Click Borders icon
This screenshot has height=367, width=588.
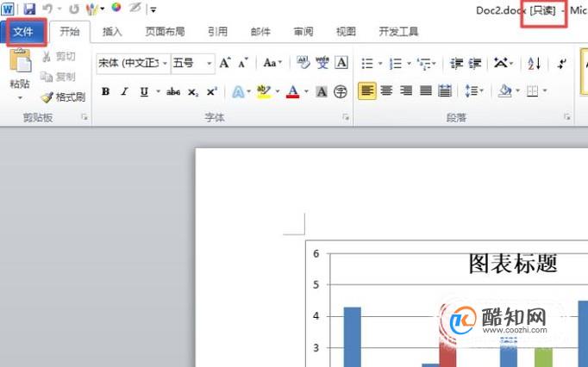click(x=533, y=91)
